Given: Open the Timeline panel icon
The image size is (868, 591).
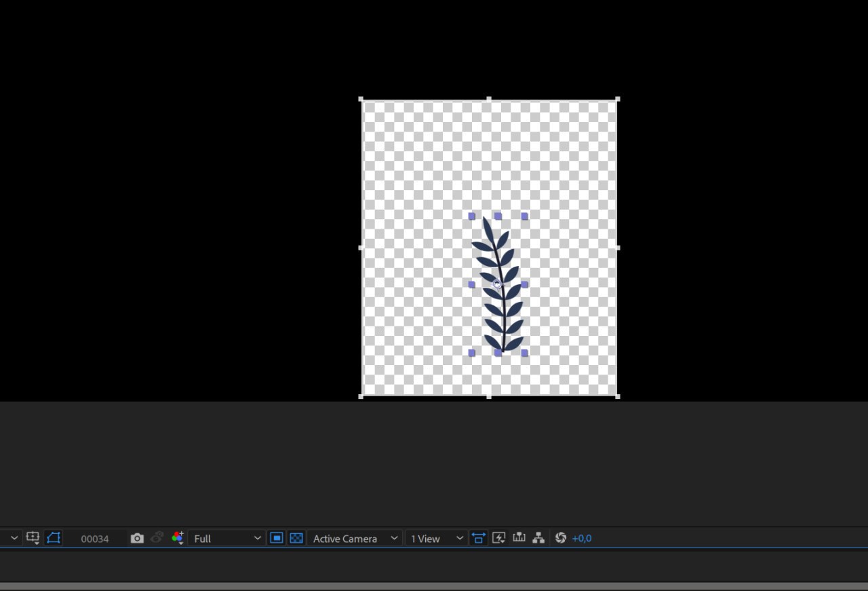Looking at the screenshot, I should point(519,537).
